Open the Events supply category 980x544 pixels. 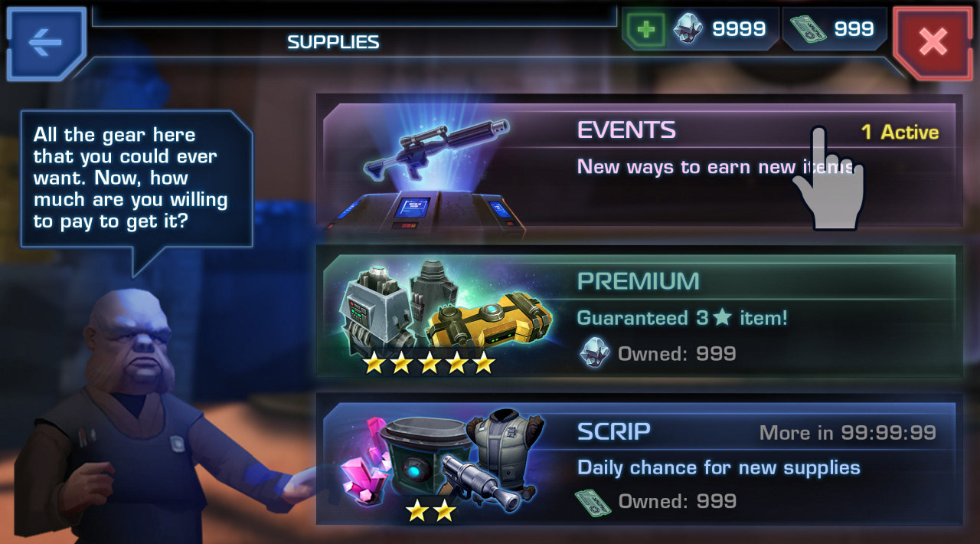coord(640,161)
